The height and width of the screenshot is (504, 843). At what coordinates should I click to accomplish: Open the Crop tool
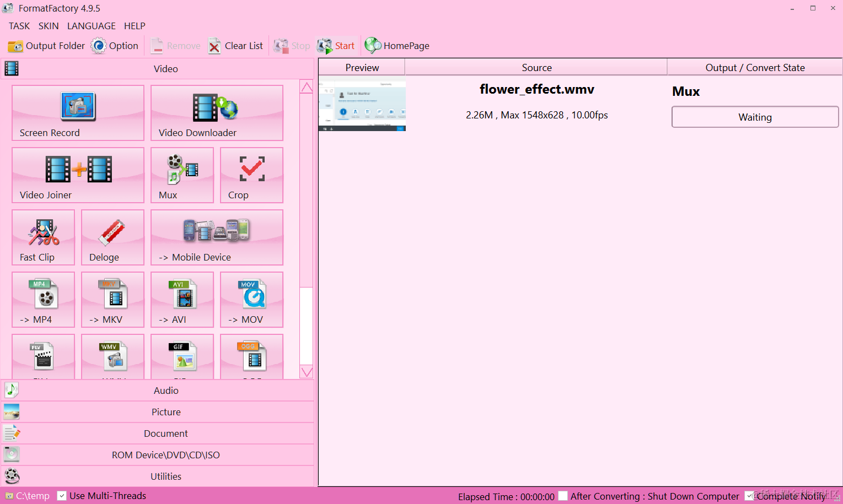[251, 175]
